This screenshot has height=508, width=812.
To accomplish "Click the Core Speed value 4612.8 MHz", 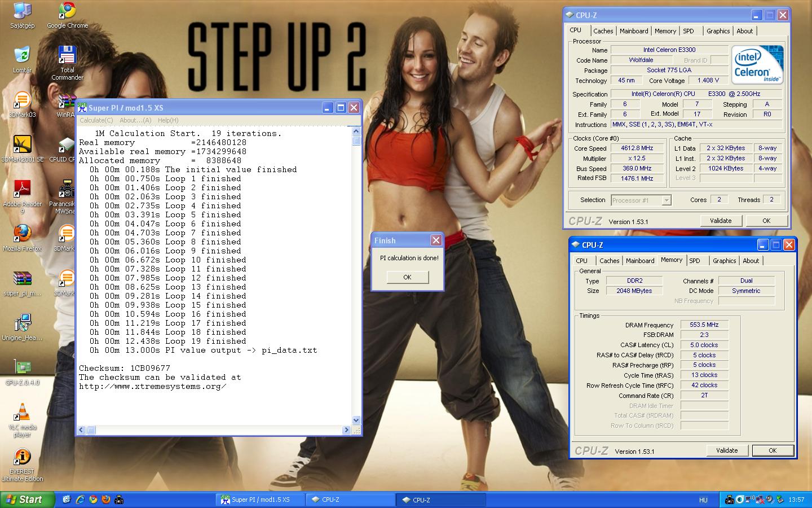I will [637, 148].
